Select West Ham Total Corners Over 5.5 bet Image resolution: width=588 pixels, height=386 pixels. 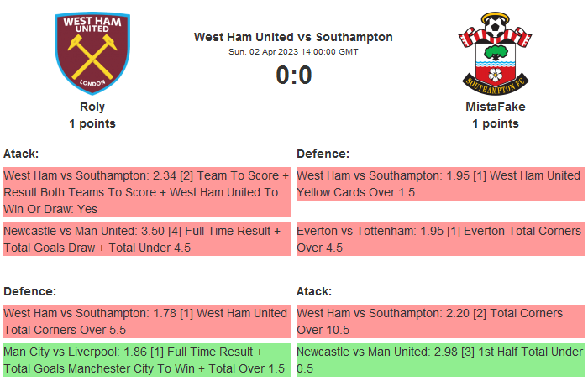147,321
